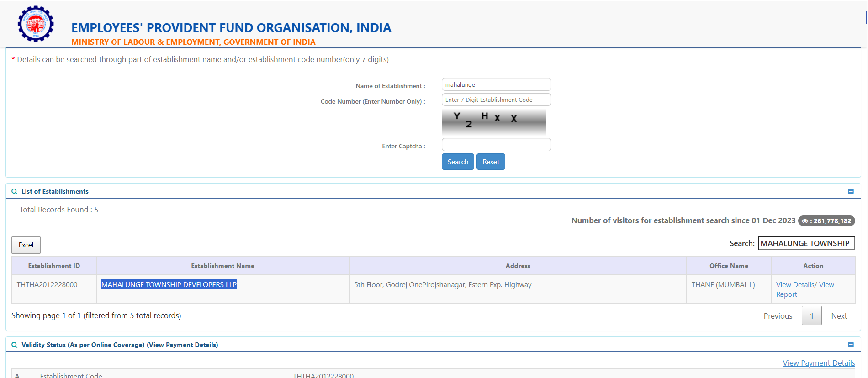
Task: Click the EPFO logo emblem
Action: (36, 24)
